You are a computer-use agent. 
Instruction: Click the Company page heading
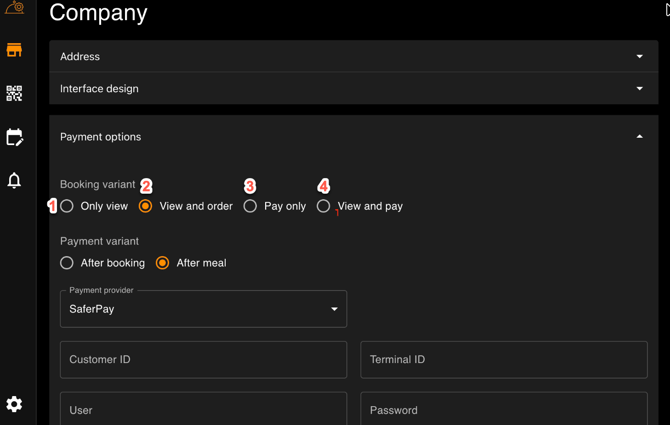click(98, 13)
